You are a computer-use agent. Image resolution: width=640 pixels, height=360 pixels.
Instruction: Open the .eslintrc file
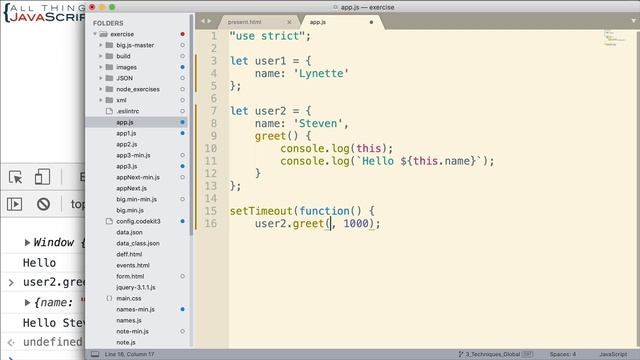coord(127,111)
